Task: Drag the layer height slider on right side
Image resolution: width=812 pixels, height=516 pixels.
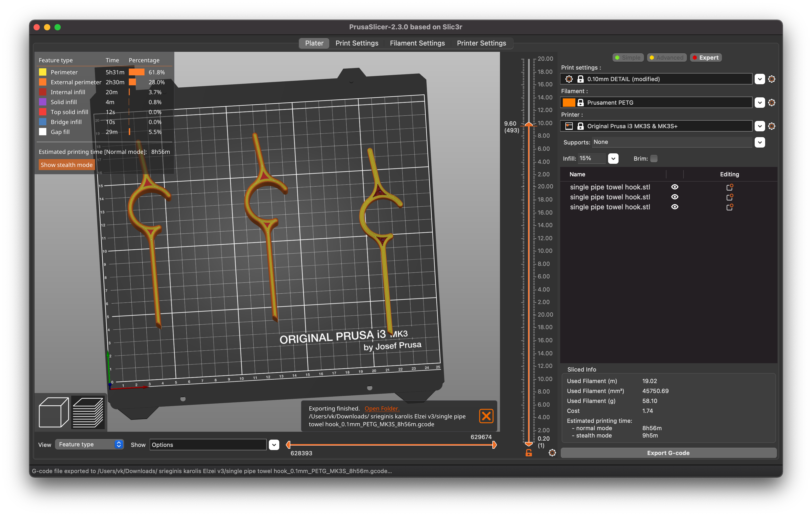Action: click(x=528, y=124)
